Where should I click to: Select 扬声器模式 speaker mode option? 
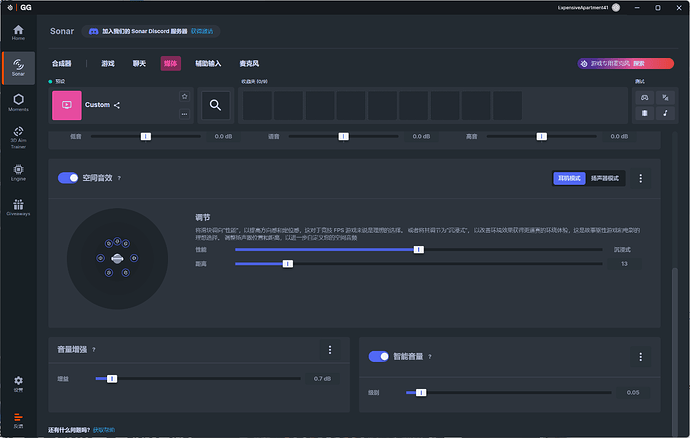(x=605, y=178)
